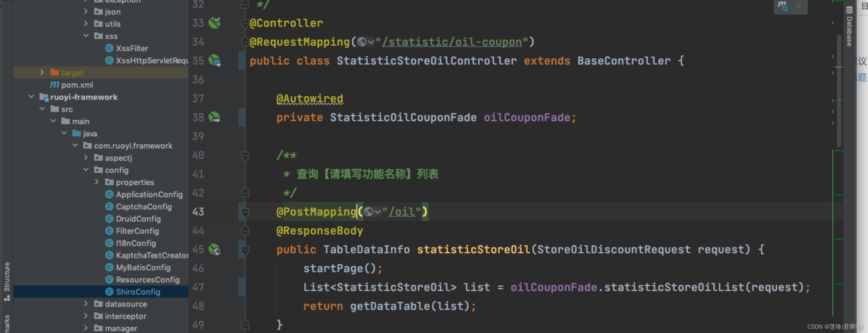
Task: Toggle code fold at method line 45
Action: tap(245, 250)
